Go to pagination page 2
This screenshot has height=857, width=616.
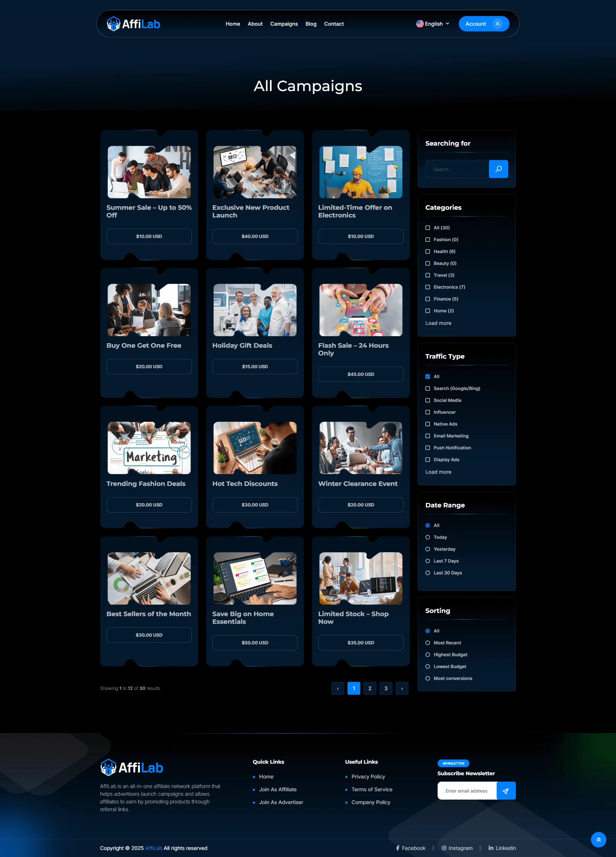tap(370, 688)
